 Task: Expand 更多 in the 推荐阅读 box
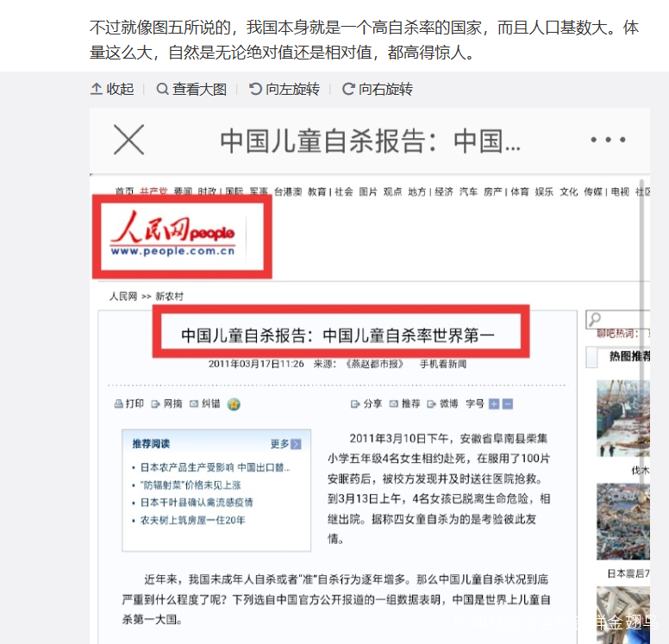[286, 444]
